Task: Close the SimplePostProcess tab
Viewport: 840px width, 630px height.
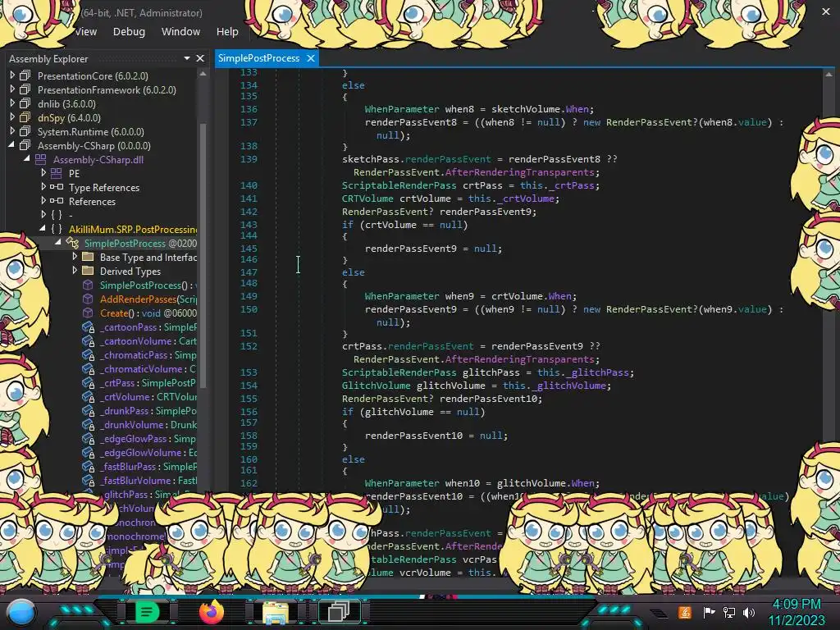Action: click(311, 58)
